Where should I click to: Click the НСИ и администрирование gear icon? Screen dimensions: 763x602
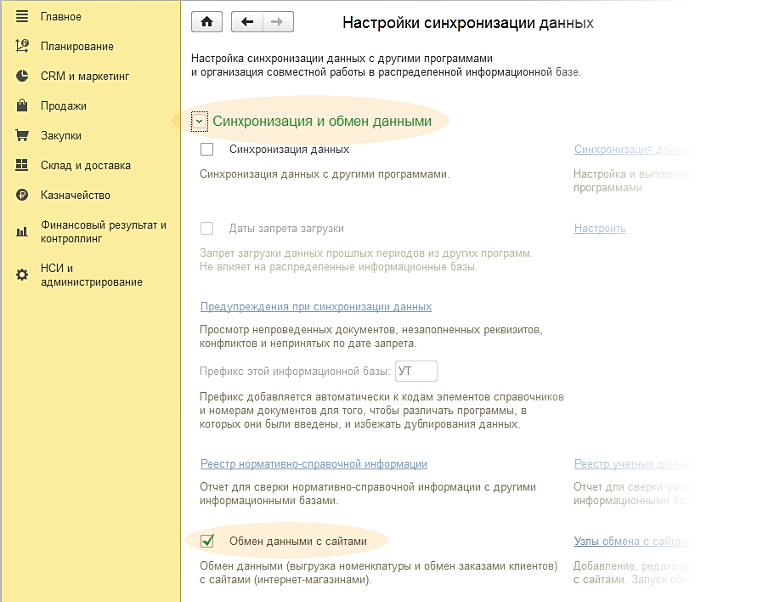(22, 275)
